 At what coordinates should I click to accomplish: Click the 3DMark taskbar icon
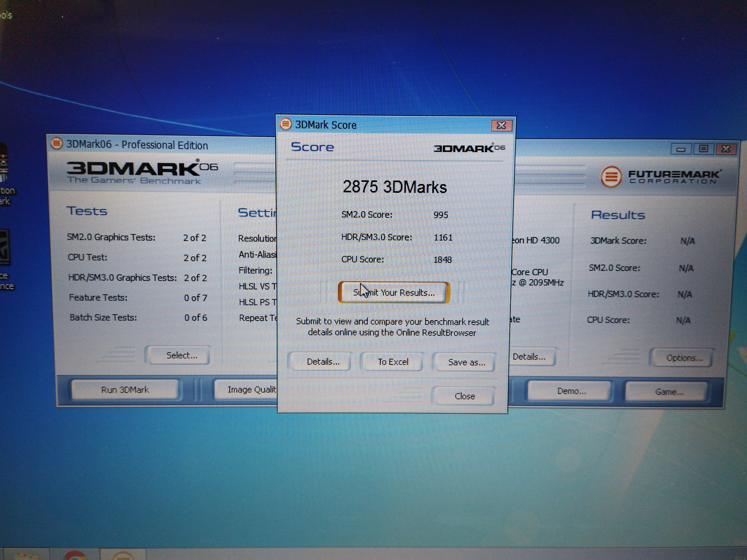123,556
